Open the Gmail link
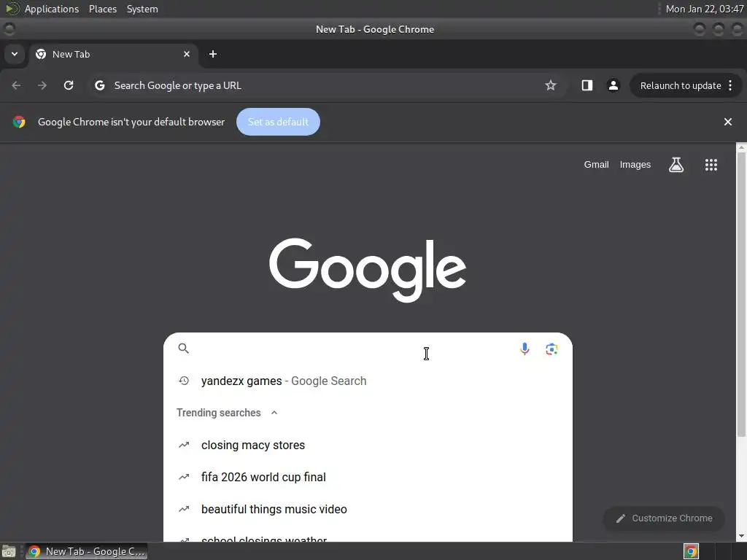The image size is (747, 560). coord(597,165)
